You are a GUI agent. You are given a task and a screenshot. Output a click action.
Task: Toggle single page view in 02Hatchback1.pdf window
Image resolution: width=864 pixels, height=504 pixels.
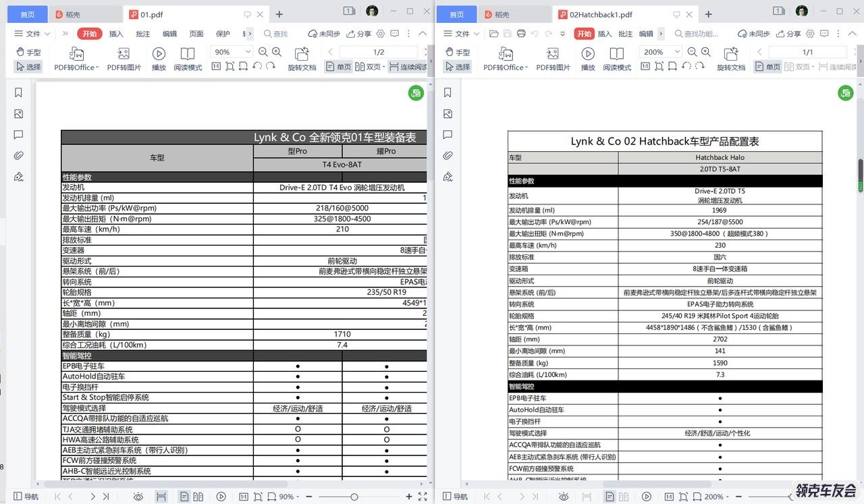click(768, 67)
